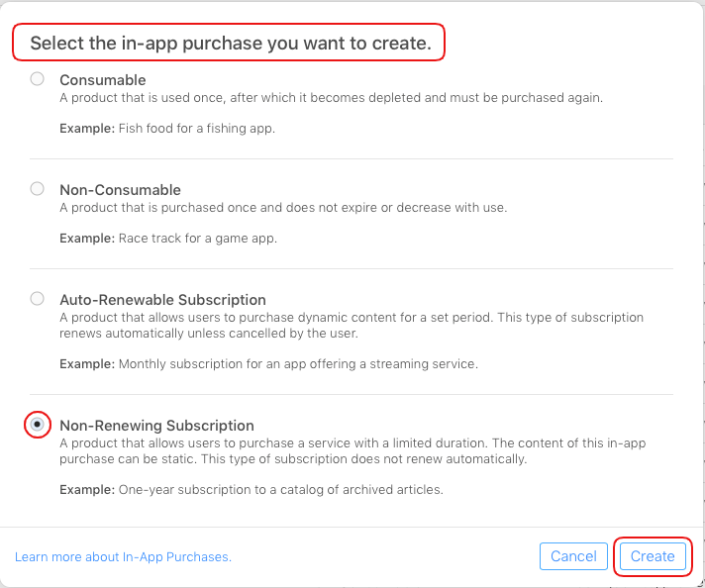Screen dimensions: 705x588
Task: Click the Auto-Renewable Subscription heading label
Action: 162,299
